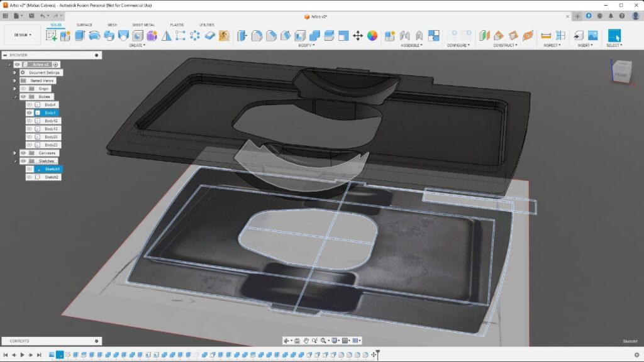Open the CREATE dropdown menu
Viewport: 644px width, 362px height.
point(137,45)
